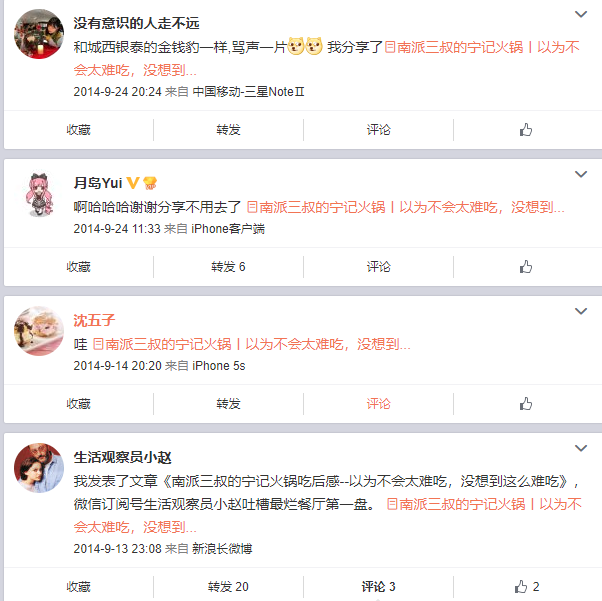Click thumbs-up showing 2 likes
The height and width of the screenshot is (601, 602).
click(x=527, y=586)
